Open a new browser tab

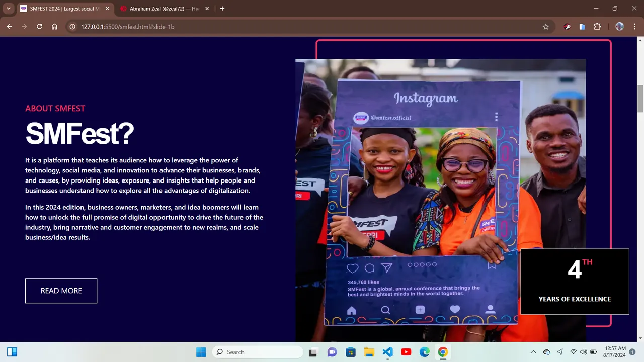coord(222,9)
